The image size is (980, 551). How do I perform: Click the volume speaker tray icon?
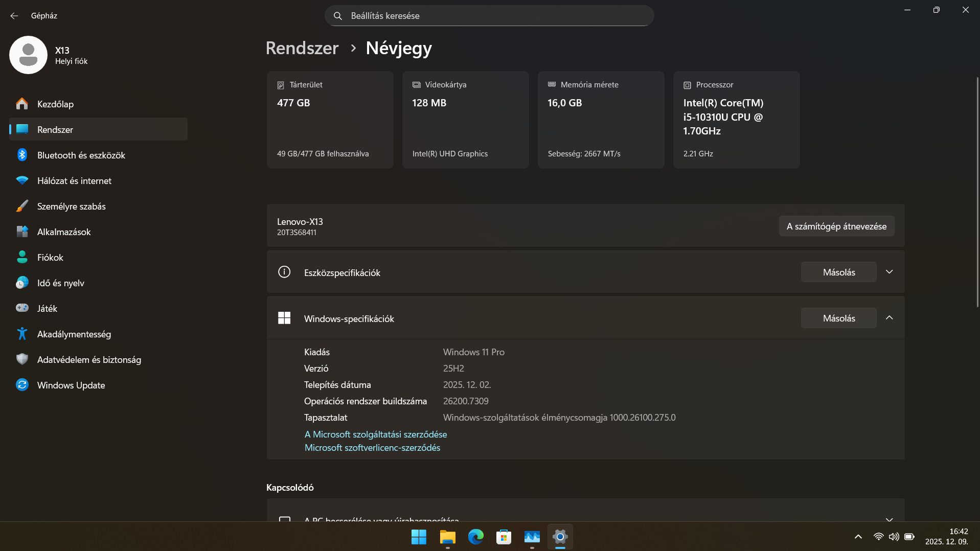[894, 537]
